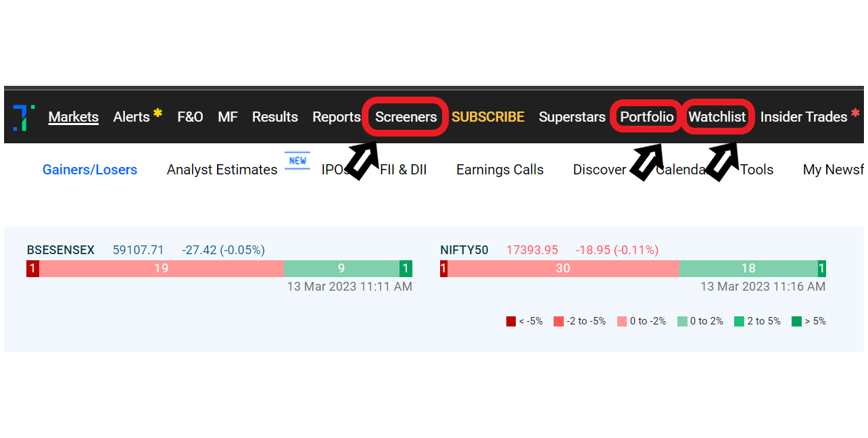The width and height of the screenshot is (868, 438).
Task: Click the NEW badge beside Analyst Estimates
Action: (297, 161)
